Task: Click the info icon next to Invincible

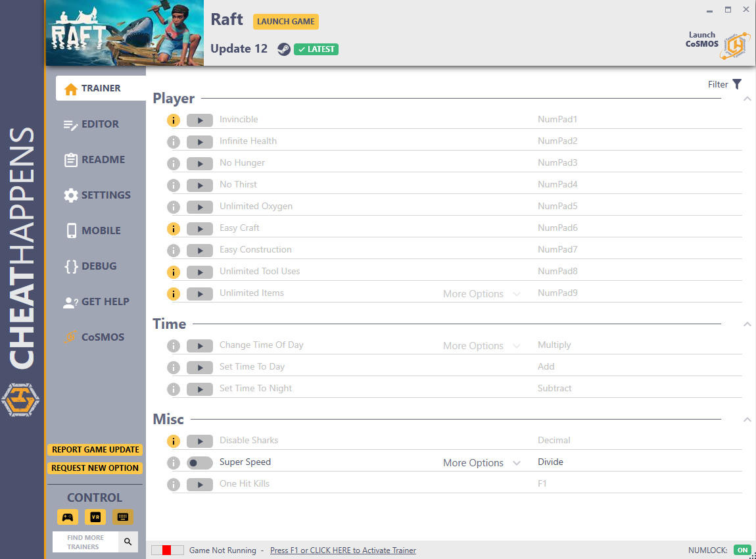Action: 174,120
